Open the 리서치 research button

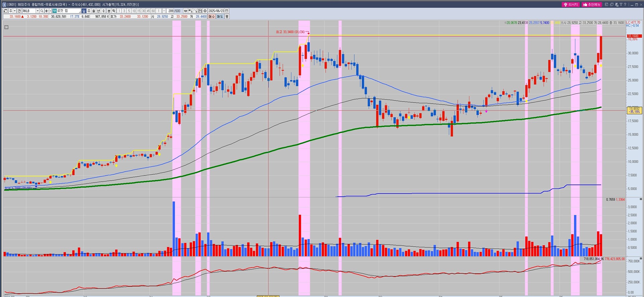click(571, 4)
